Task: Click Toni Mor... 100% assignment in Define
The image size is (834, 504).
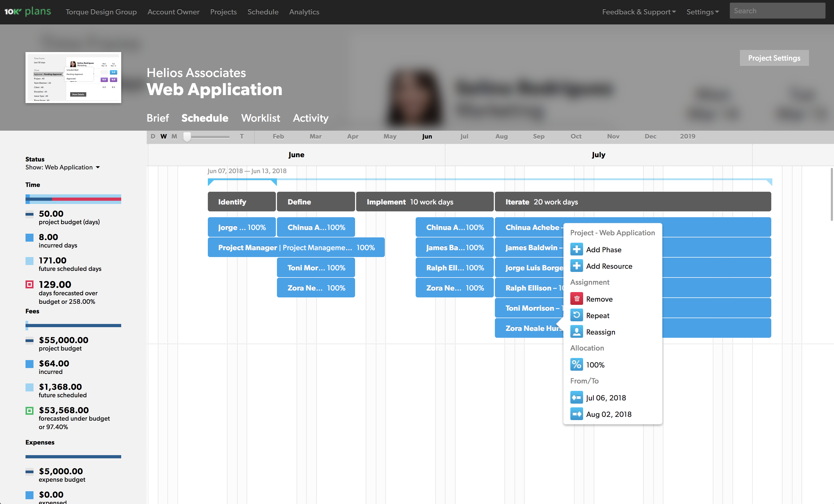Action: pyautogui.click(x=316, y=268)
